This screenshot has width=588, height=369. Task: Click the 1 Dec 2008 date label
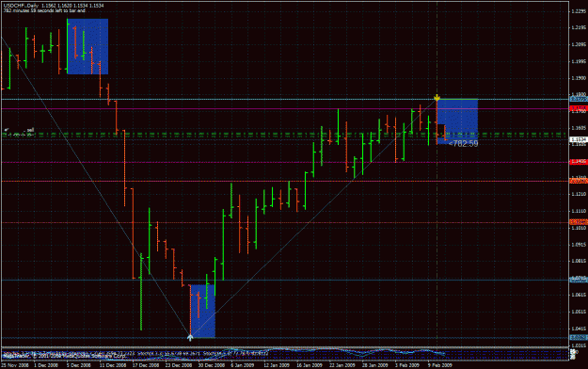tap(46, 365)
